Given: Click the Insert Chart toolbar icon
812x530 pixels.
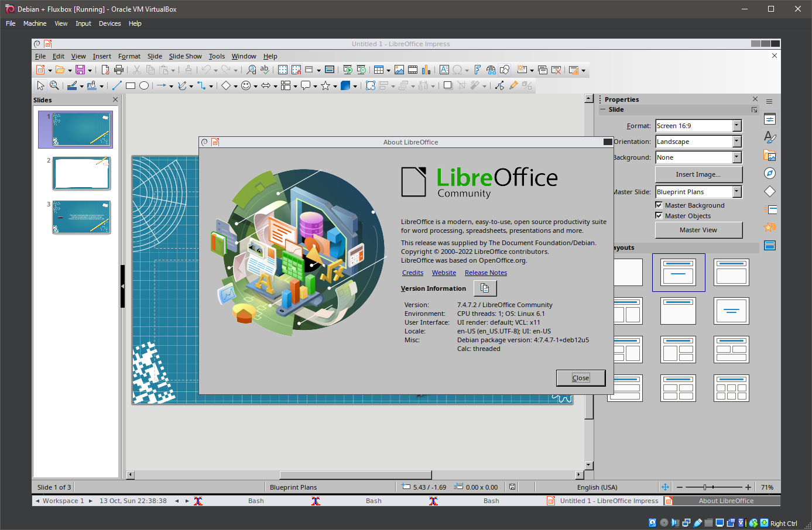Looking at the screenshot, I should (x=426, y=70).
